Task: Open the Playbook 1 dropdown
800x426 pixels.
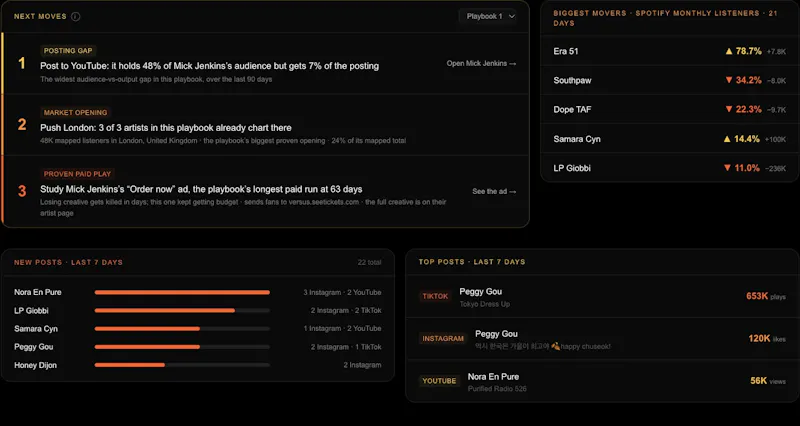Action: [490, 16]
